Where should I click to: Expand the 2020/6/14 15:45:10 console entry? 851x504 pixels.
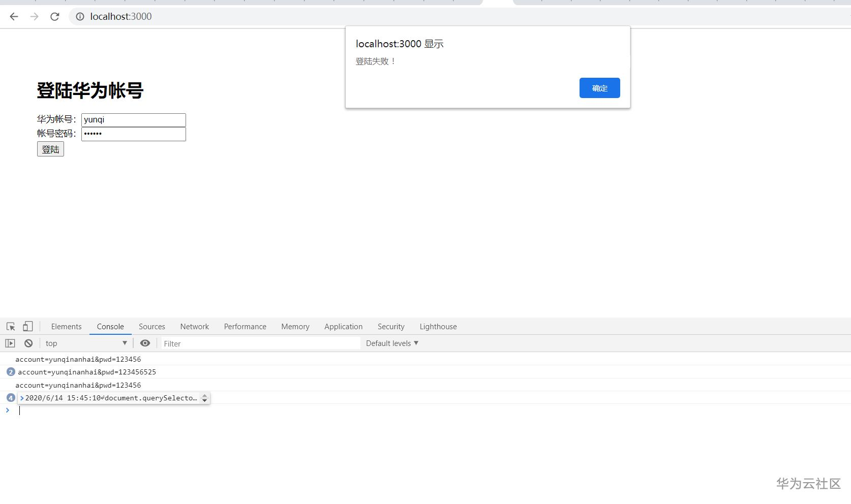click(x=22, y=398)
